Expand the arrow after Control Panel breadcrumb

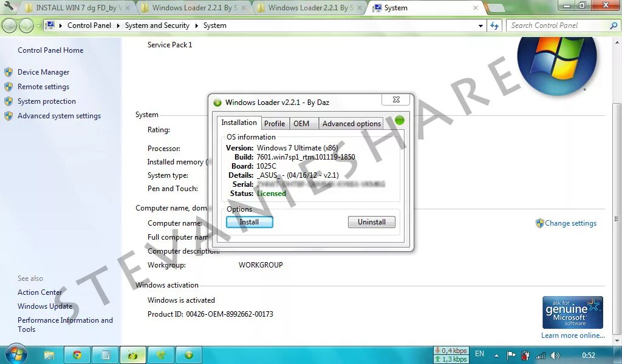click(118, 25)
